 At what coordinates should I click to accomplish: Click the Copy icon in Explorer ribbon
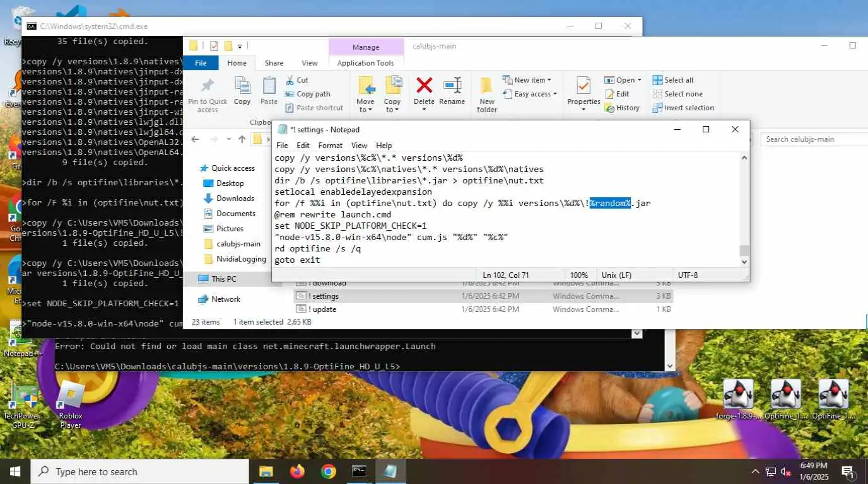point(242,86)
